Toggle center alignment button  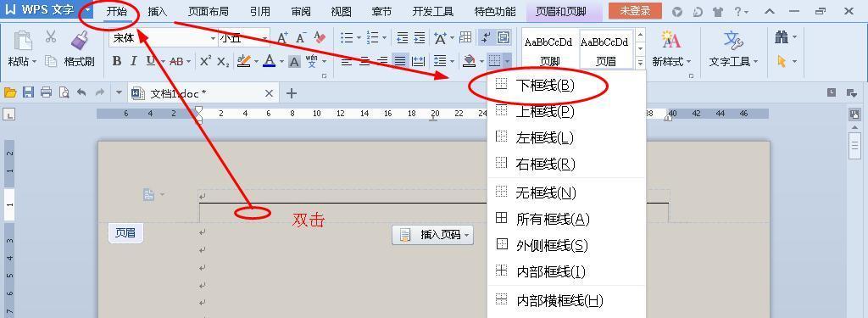pyautogui.click(x=364, y=61)
